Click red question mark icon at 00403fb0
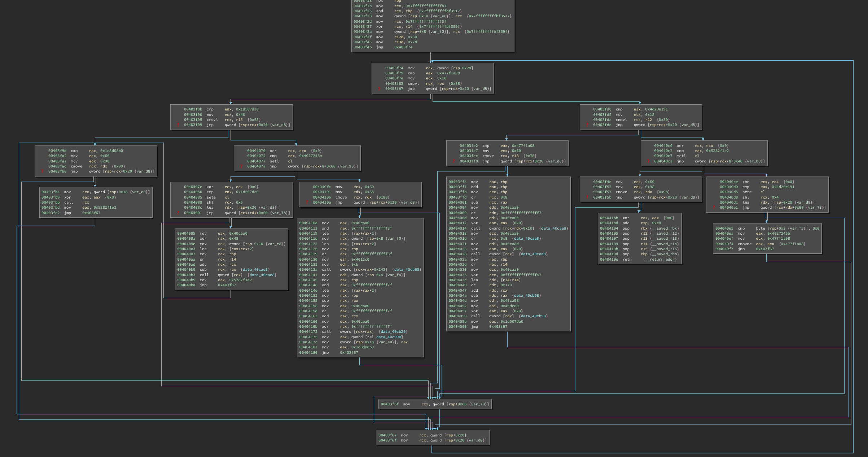Screen dimensions: 868x457 42,171
